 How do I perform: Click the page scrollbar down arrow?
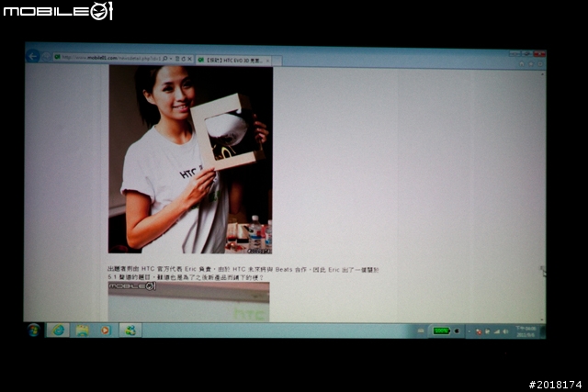tap(542, 319)
